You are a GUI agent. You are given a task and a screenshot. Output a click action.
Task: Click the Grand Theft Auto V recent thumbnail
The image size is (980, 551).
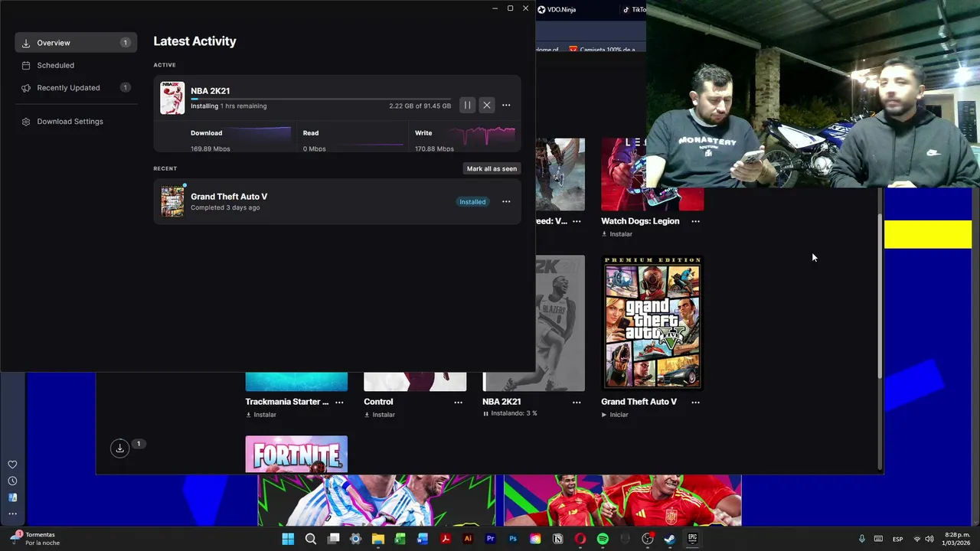tap(172, 201)
